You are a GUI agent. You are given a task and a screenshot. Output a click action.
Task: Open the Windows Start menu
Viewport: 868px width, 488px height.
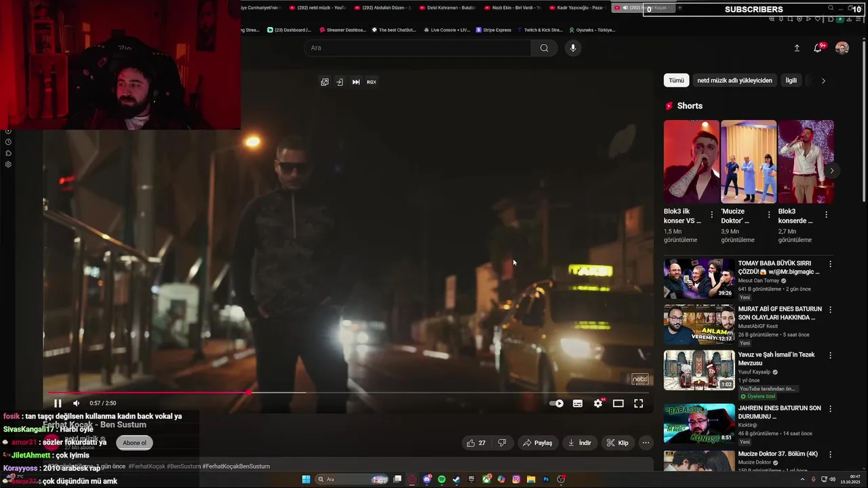tap(306, 479)
